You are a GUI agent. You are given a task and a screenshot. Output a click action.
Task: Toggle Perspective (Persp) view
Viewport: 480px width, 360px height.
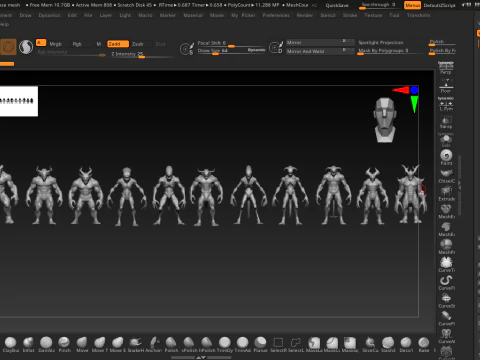(x=446, y=68)
